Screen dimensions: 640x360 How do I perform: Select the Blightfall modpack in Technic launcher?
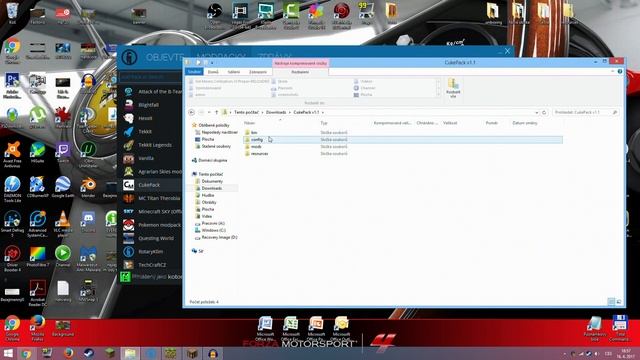point(150,105)
